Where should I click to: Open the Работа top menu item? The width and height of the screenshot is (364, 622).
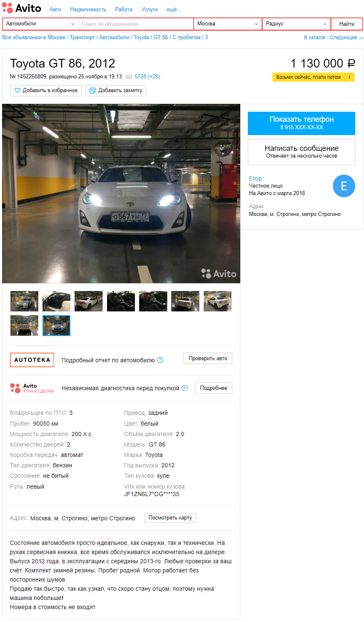click(124, 9)
